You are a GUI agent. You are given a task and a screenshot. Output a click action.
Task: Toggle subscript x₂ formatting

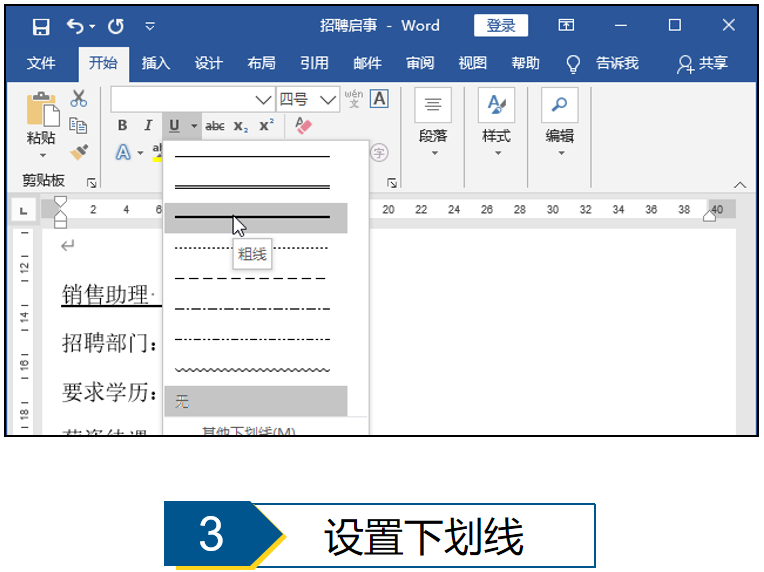click(x=241, y=126)
